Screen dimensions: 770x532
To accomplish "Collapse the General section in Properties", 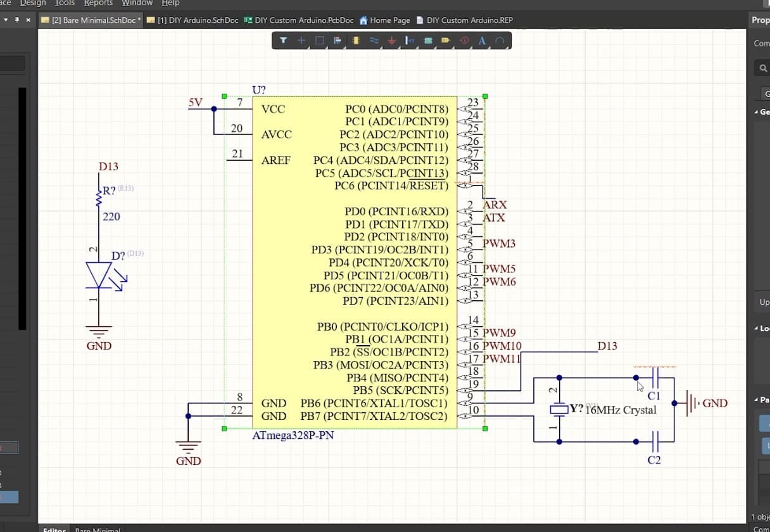I will [x=756, y=112].
